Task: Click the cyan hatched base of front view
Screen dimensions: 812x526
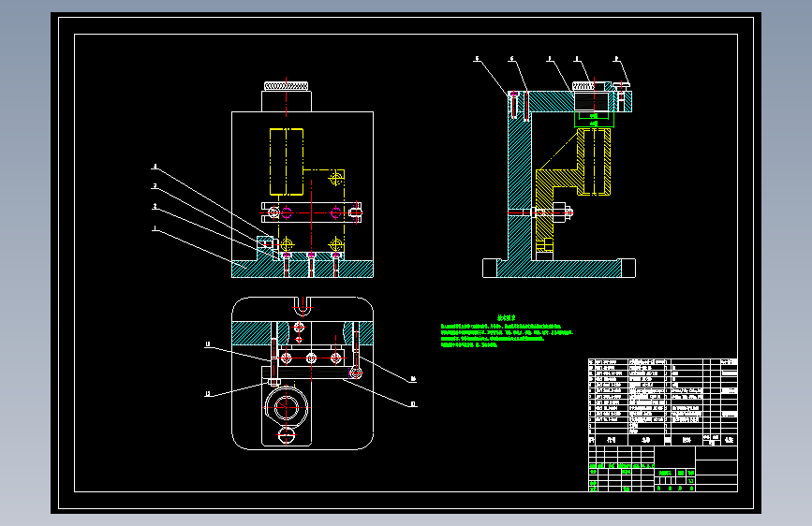Action: (302, 269)
